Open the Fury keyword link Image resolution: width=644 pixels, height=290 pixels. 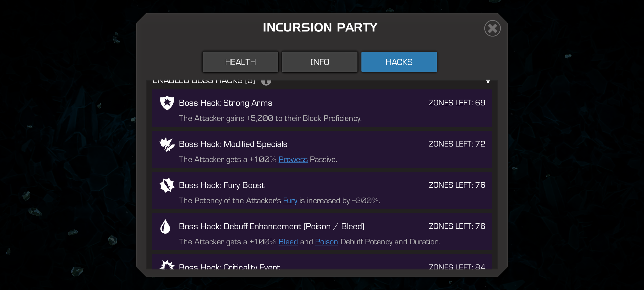tap(290, 201)
